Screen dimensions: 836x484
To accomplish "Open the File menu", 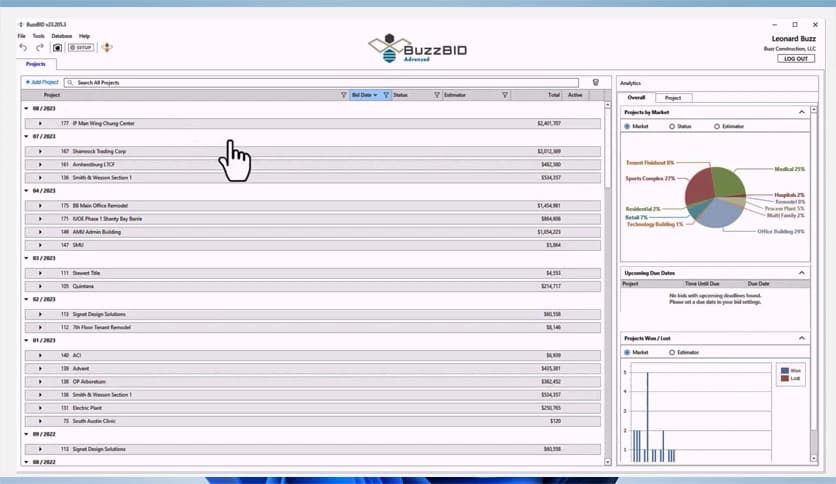I will [21, 36].
